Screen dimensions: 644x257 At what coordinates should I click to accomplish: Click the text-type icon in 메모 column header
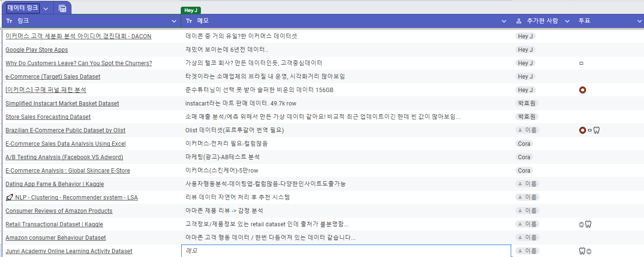click(189, 21)
